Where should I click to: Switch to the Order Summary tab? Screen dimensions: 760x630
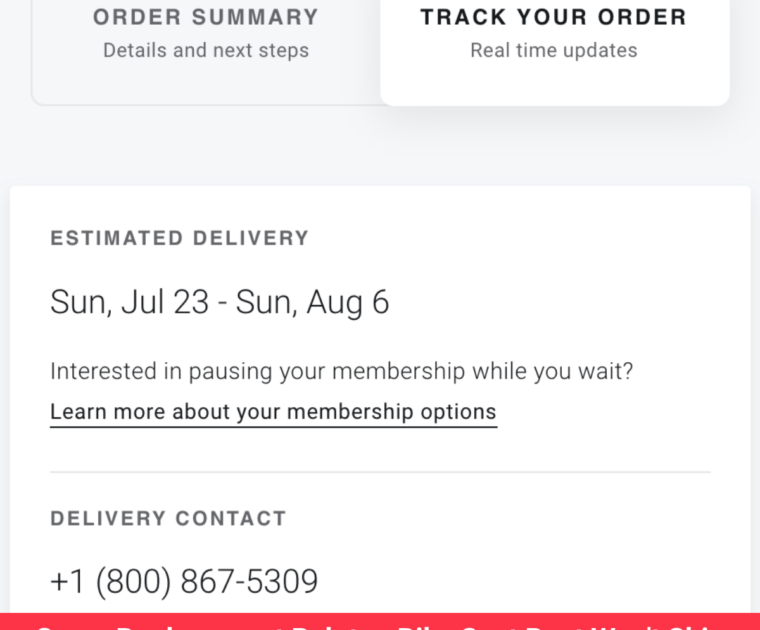click(x=205, y=32)
